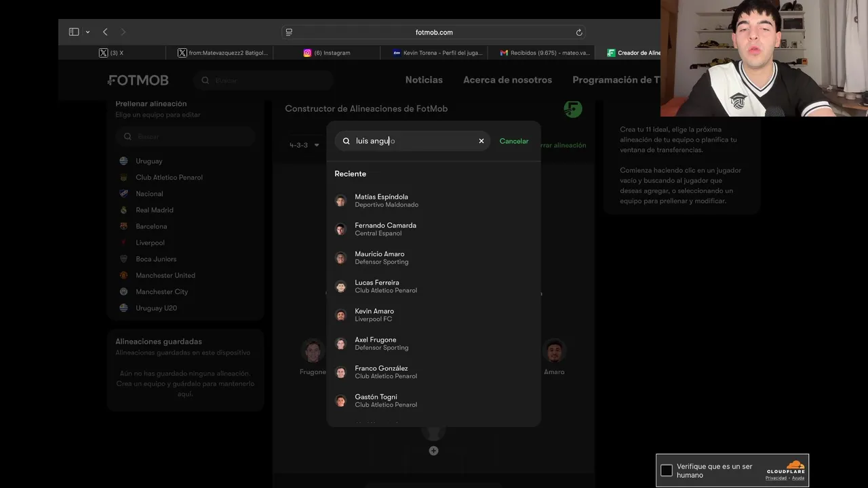
Task: Click the Borrar alineación link
Action: click(x=563, y=145)
